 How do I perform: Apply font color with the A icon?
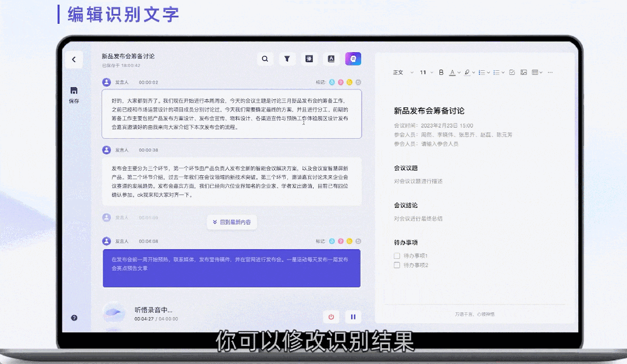click(452, 73)
